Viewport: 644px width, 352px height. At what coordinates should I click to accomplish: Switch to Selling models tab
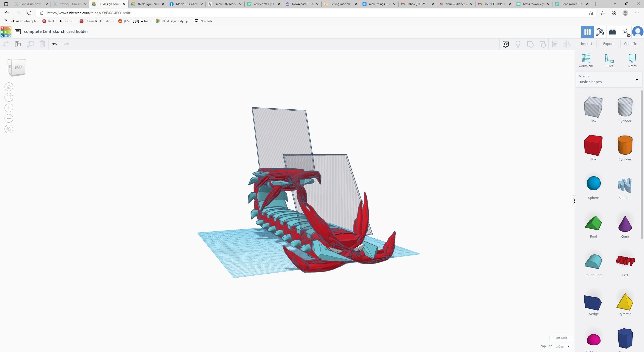coord(341,4)
